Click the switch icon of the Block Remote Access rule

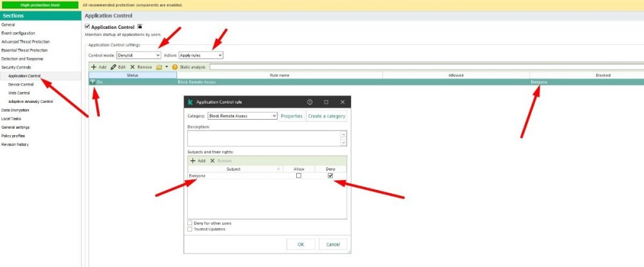93,82
